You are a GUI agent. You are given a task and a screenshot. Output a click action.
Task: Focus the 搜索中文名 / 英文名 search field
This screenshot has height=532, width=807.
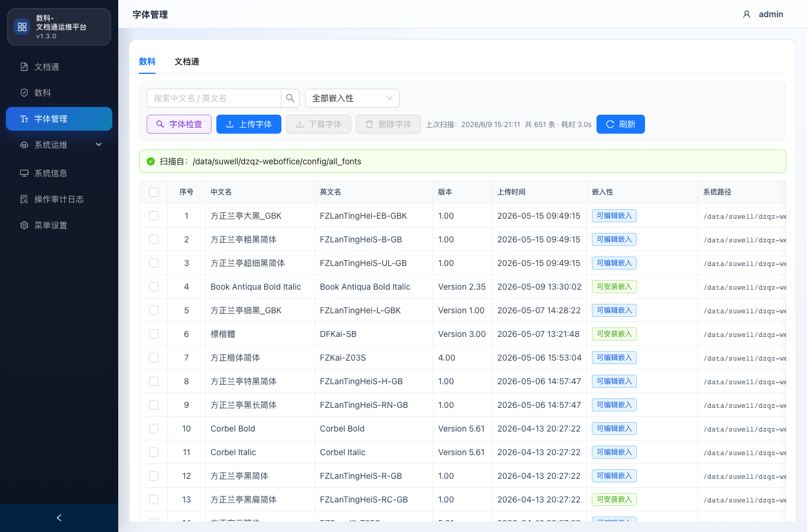214,98
